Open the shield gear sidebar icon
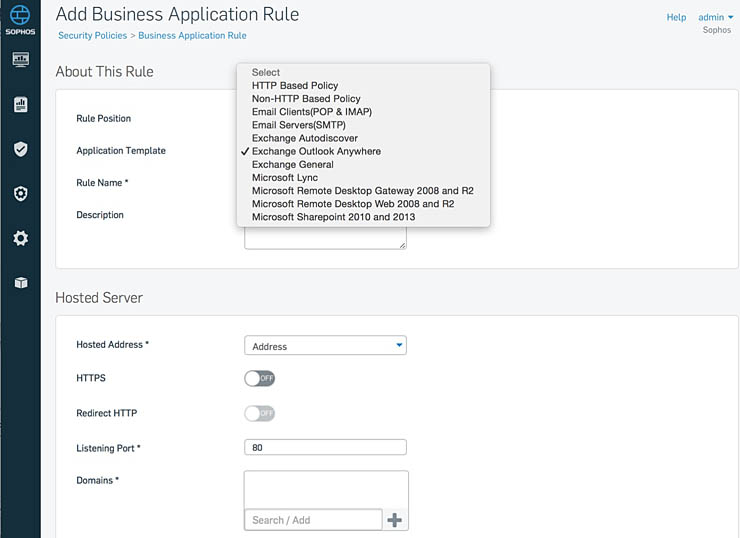Screen dimensions: 740x538 coord(20,193)
